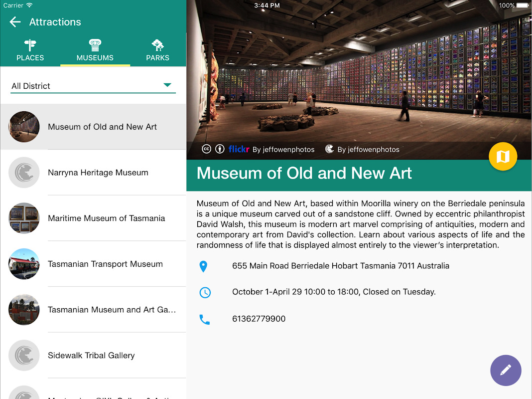Open Narryna Heritage Museum entry
Viewport: 532px width, 399px height.
coord(93,173)
